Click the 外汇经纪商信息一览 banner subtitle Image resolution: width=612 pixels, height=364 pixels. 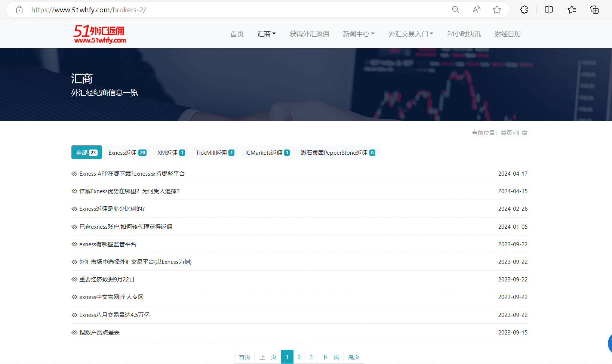click(x=105, y=93)
